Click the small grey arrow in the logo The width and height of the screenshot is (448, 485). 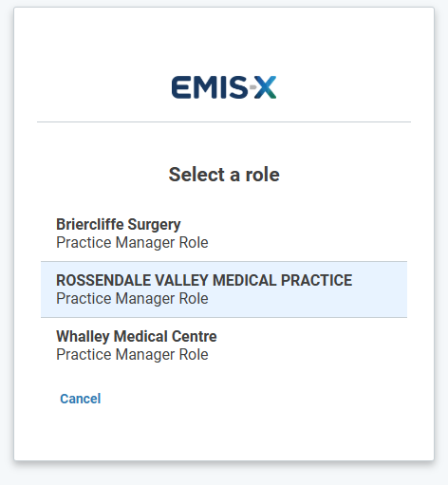coord(252,87)
